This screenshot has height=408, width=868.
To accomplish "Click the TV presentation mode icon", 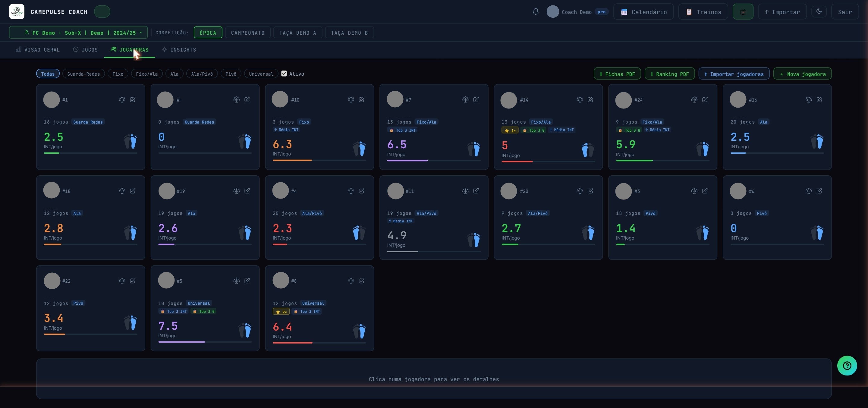I will tap(743, 12).
